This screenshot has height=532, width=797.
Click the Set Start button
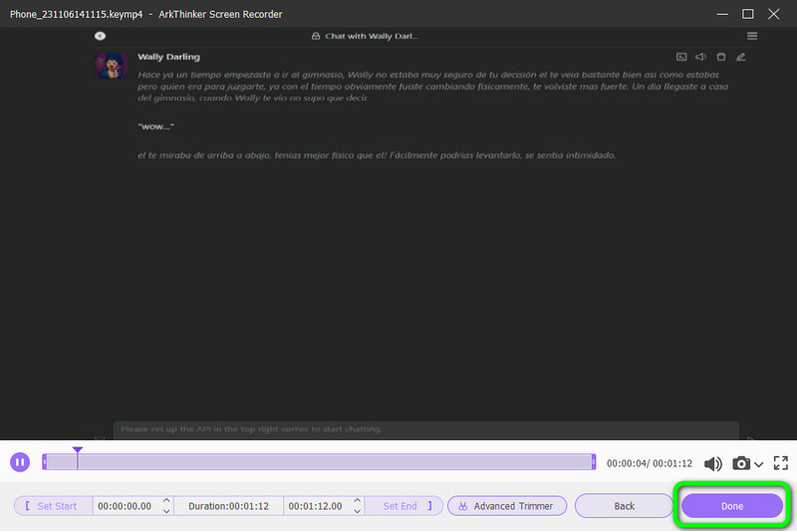pos(54,506)
